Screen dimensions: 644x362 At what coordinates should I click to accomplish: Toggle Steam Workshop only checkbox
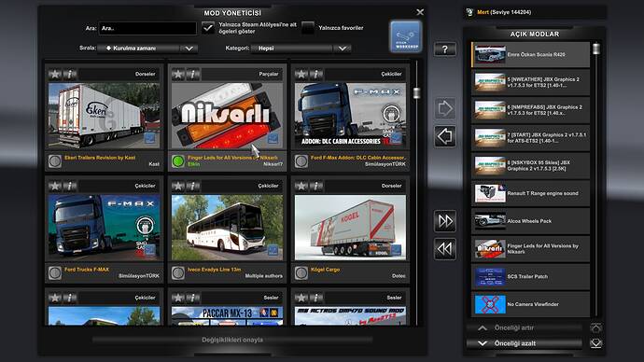(x=208, y=28)
